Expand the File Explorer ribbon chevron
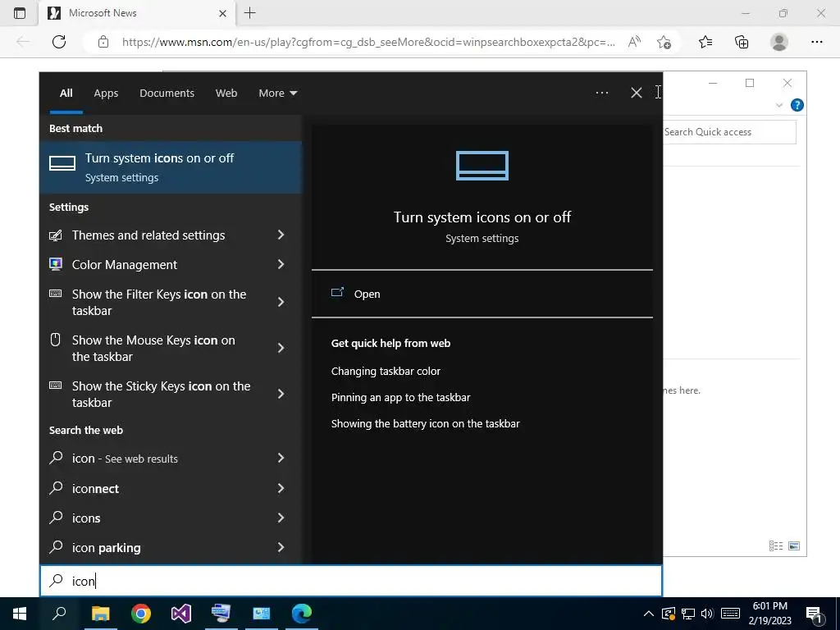Screen dimensions: 840x630 [779, 105]
